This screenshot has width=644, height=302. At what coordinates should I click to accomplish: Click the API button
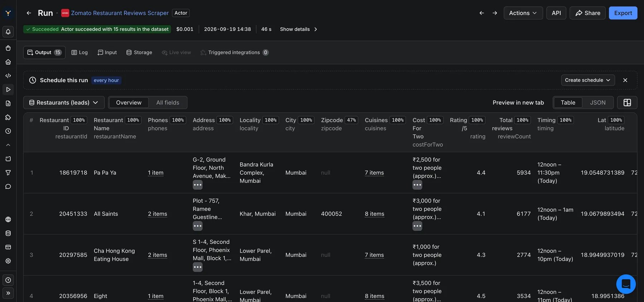click(x=556, y=13)
